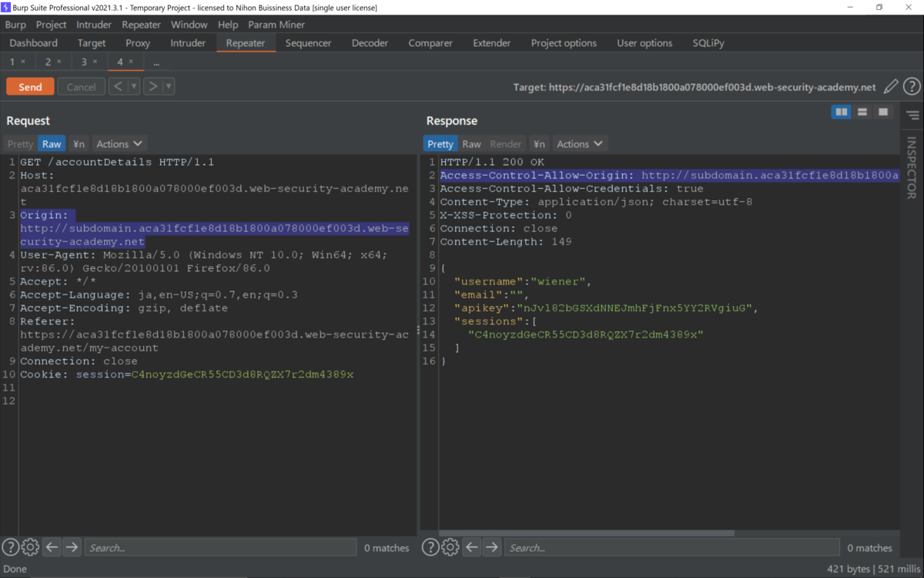The image size is (924, 578).
Task: Open the Window menu
Action: (189, 25)
